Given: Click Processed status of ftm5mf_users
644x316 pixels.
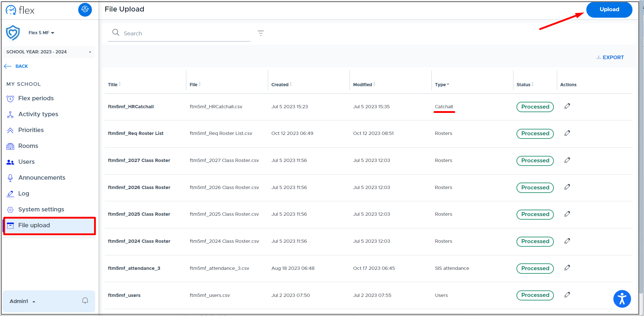Looking at the screenshot, I should [535, 295].
